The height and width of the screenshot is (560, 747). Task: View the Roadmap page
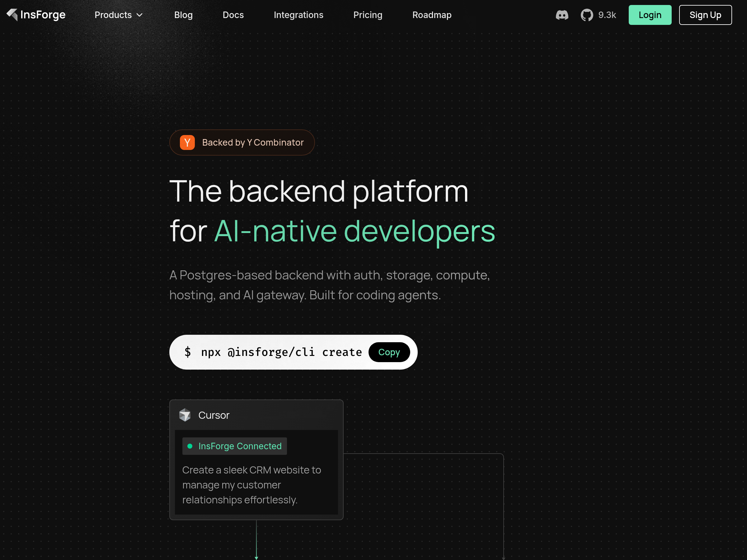pos(432,15)
